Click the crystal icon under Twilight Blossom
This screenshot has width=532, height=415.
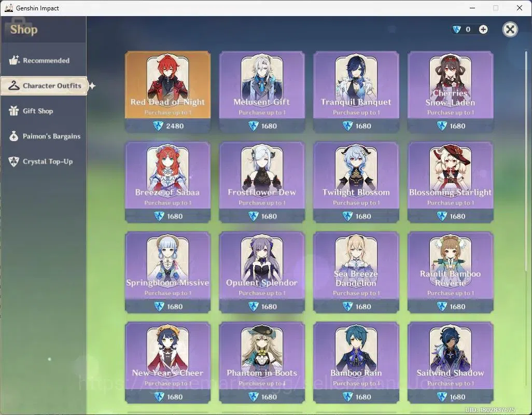[x=347, y=216]
